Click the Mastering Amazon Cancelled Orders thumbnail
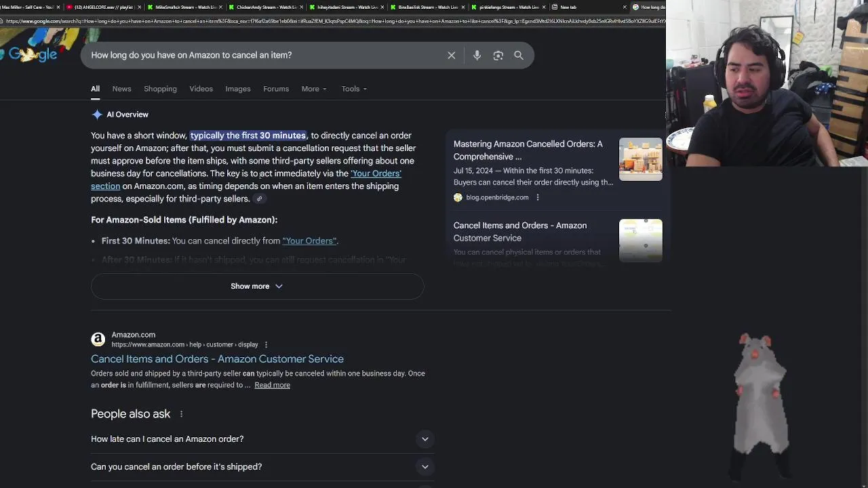The height and width of the screenshot is (488, 868). click(x=641, y=159)
